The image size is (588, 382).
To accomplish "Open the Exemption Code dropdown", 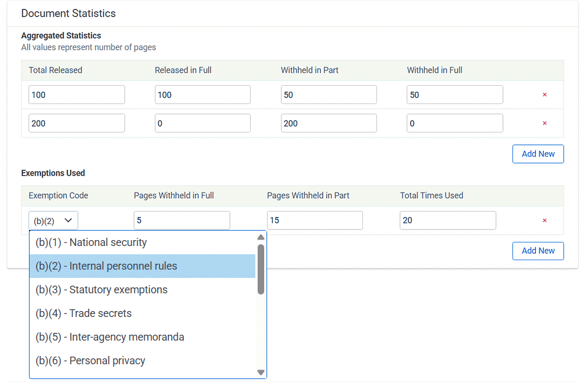I will [53, 221].
